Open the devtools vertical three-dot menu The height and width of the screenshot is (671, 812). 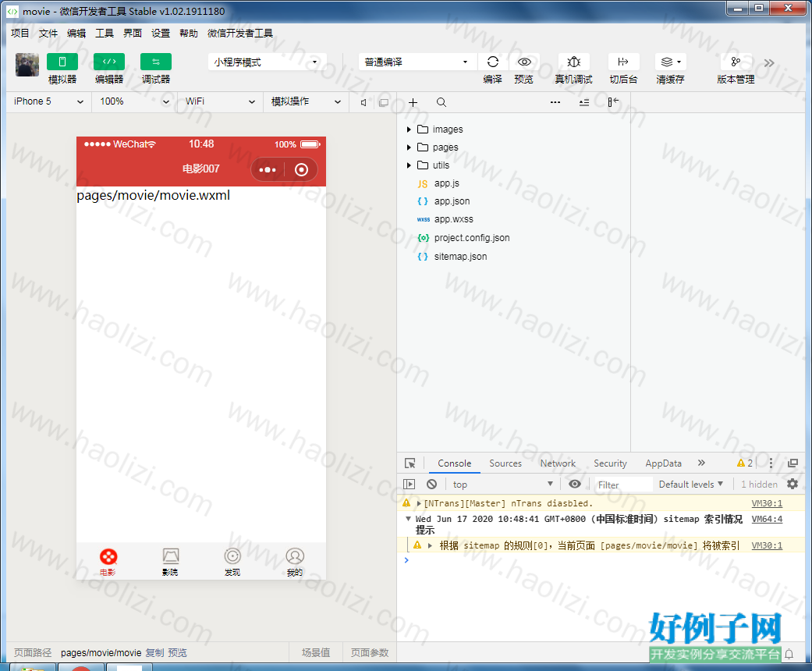771,463
